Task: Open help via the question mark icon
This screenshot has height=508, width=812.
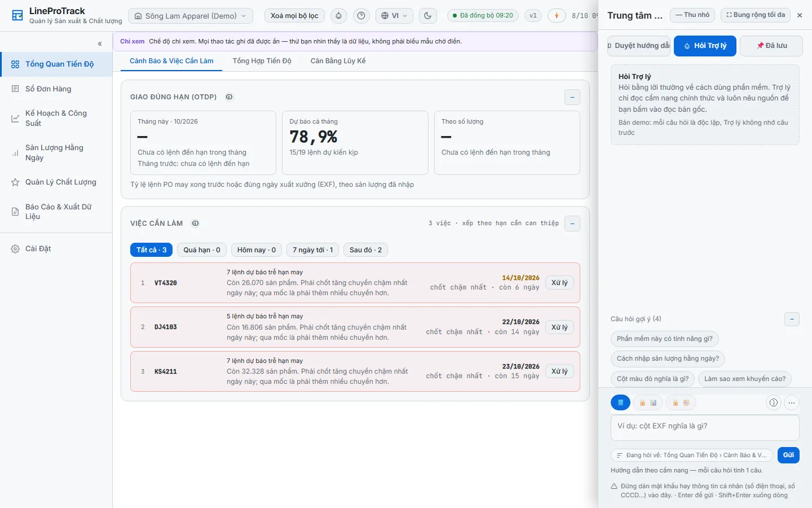Action: (361, 16)
